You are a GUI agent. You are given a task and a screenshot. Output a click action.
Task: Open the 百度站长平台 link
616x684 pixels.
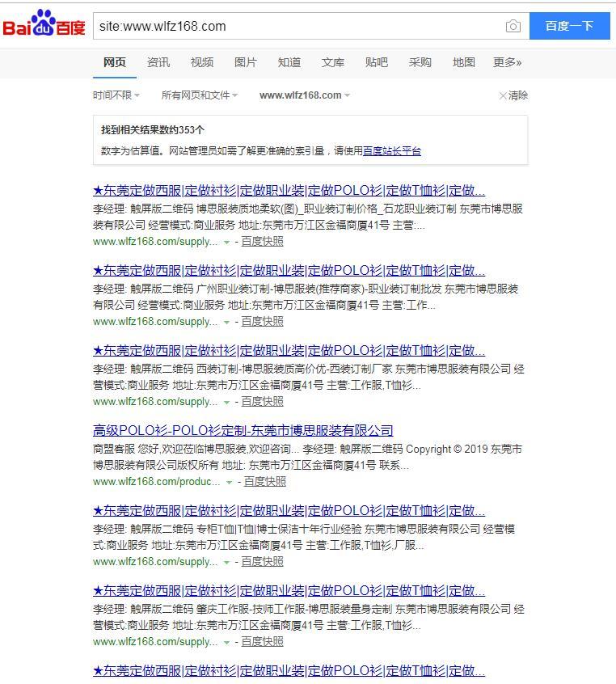[x=392, y=151]
